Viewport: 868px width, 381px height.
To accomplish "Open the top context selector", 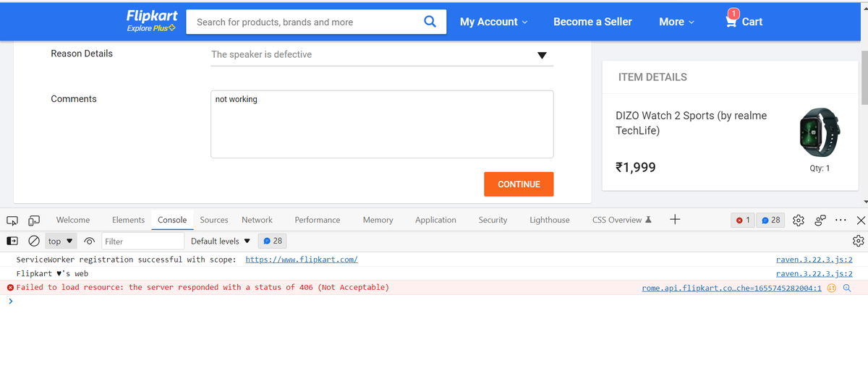I will pyautogui.click(x=61, y=241).
